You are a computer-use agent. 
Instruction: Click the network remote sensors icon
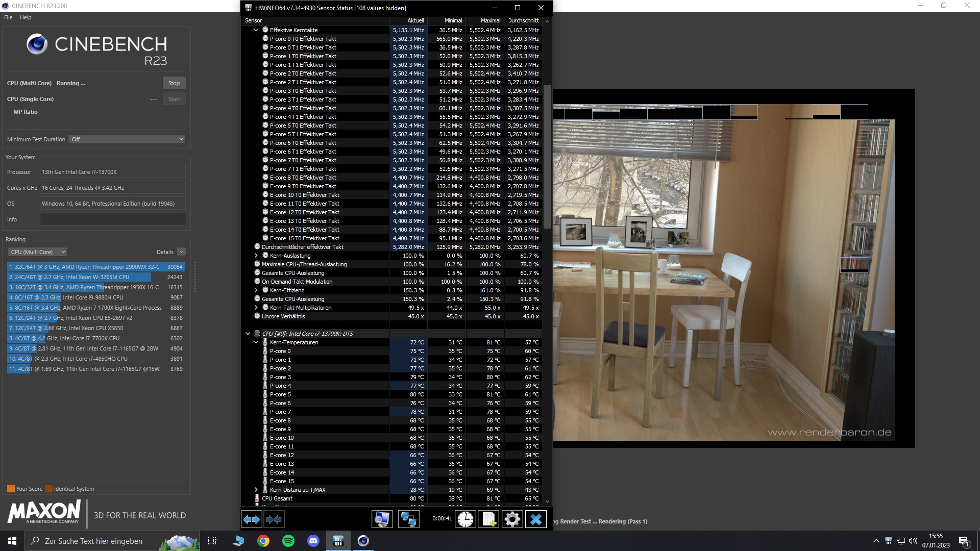pos(408,519)
